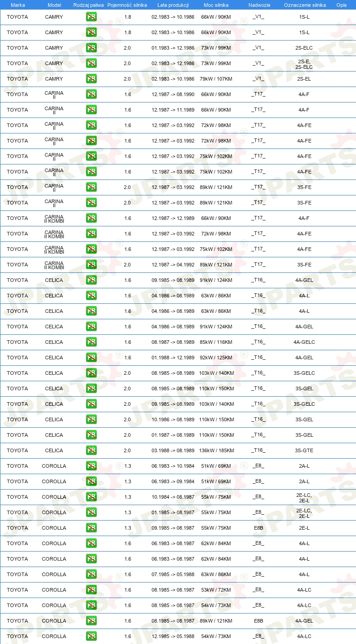The image size is (356, 644).
Task: Select the 12.1987 -> 08.1990 date cell
Action: (x=173, y=94)
